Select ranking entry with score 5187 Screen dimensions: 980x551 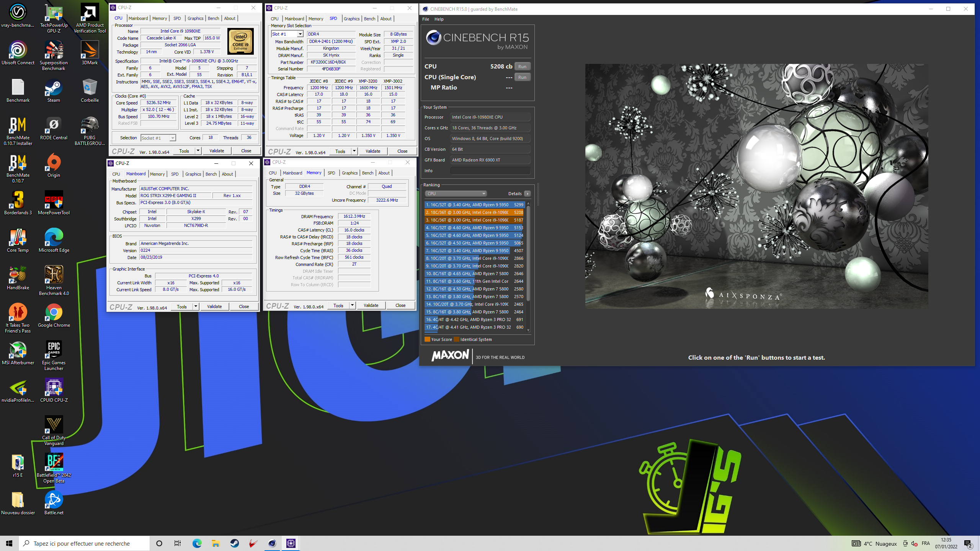(474, 220)
